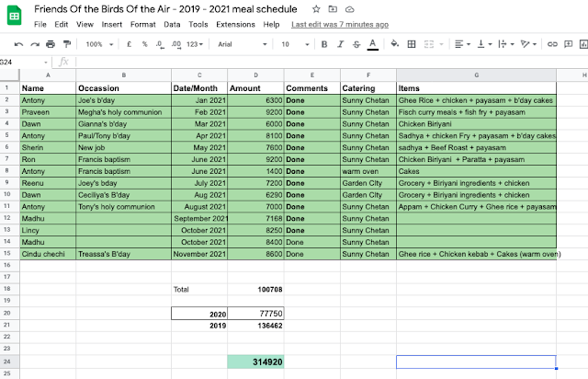Screen dimensions: 588x379
Task: Toggle italic formatting
Action: [x=340, y=44]
